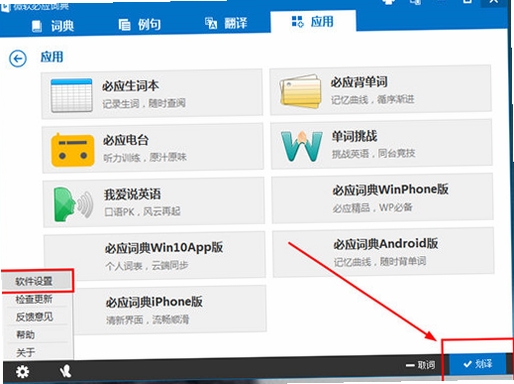Viewport: 514px width, 384px height.
Task: Click the gear settings icon
Action: (x=23, y=371)
